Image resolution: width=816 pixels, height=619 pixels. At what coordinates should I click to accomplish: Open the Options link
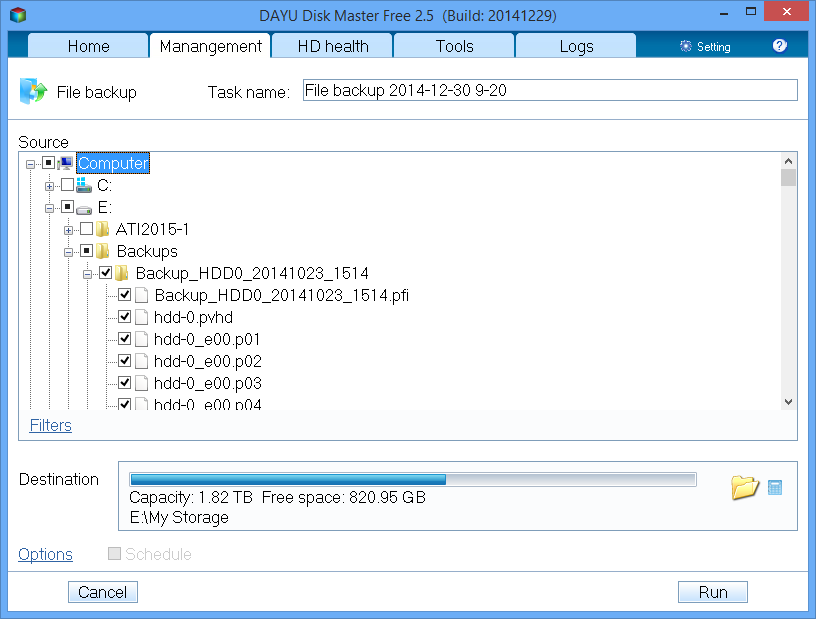tap(45, 554)
